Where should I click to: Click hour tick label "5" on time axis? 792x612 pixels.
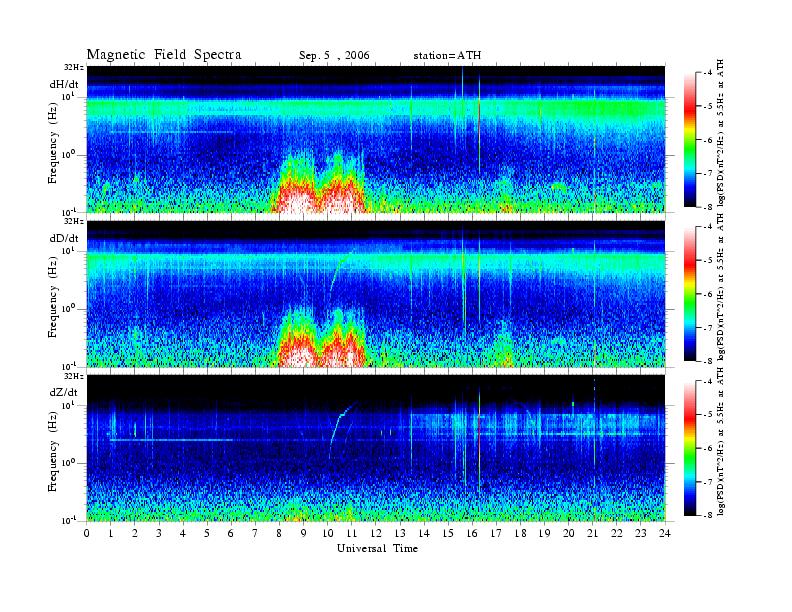click(x=207, y=533)
